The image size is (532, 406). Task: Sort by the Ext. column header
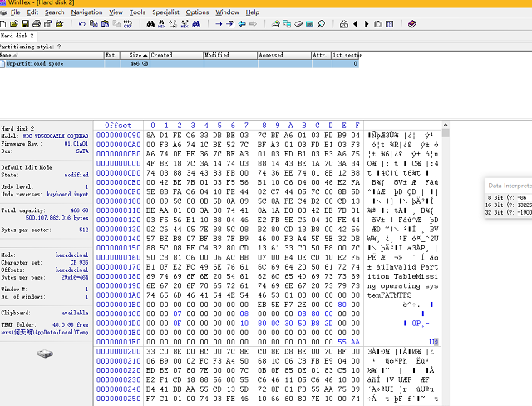coord(112,55)
